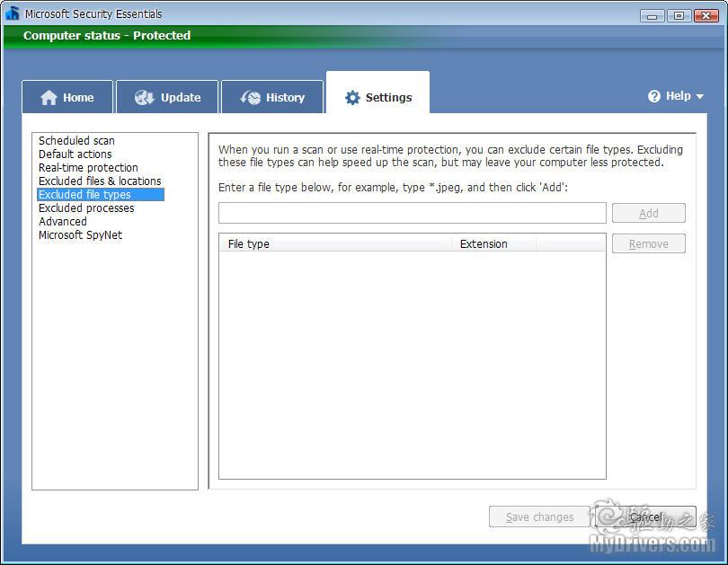Click the Update tab globe icon
This screenshot has height=565, width=728.
[145, 98]
